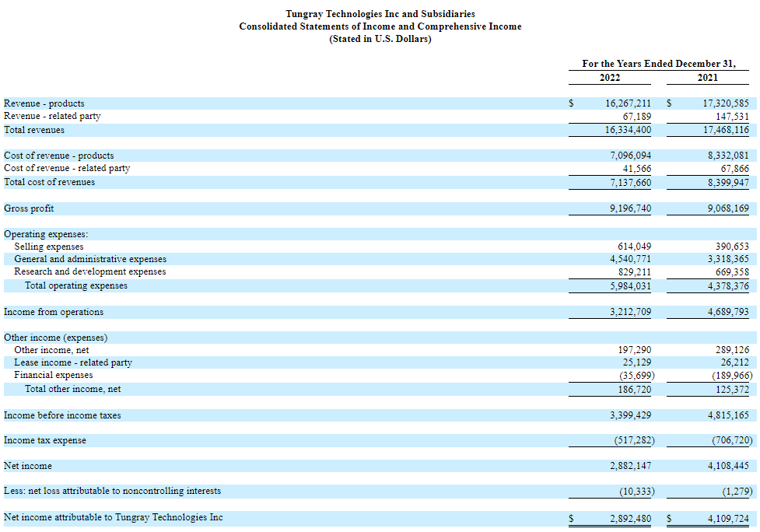This screenshot has width=760, height=532.
Task: Click the 2022 column header
Action: click(610, 78)
